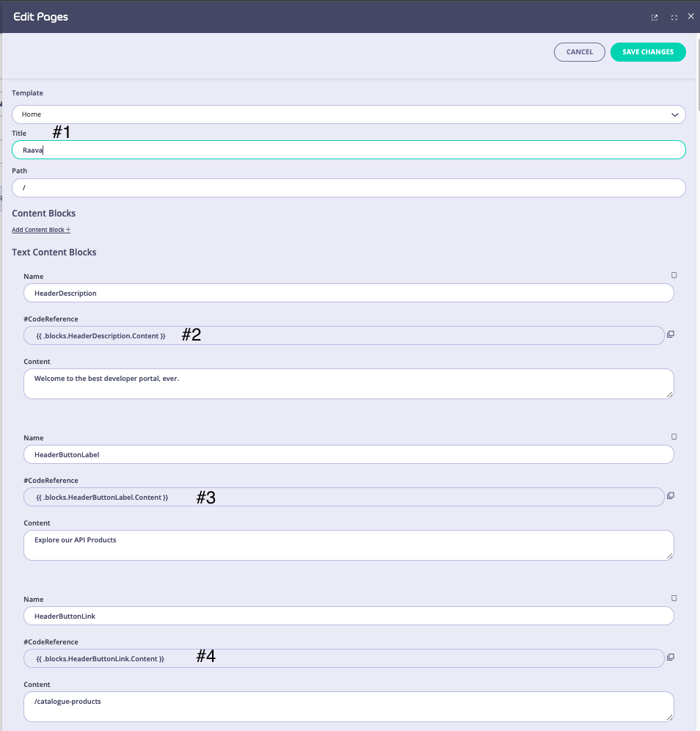Delete the HeaderButtonLink content block
The height and width of the screenshot is (731, 700).
674,598
